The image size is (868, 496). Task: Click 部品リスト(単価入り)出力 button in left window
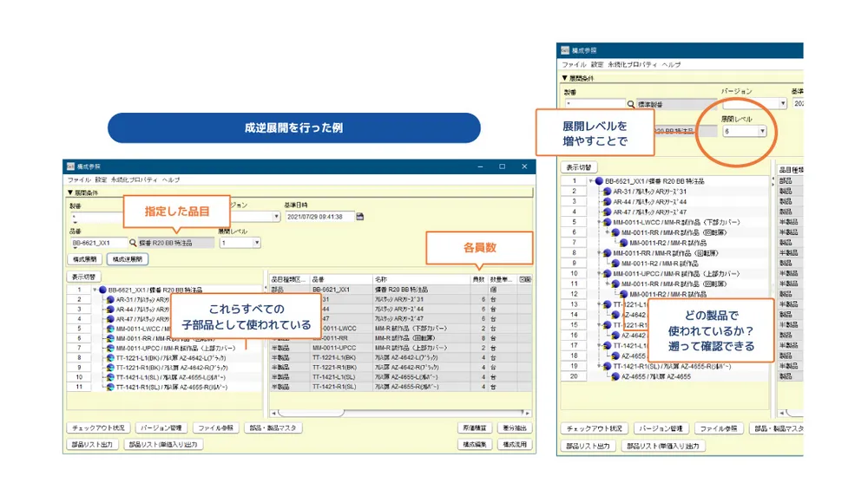(x=163, y=445)
